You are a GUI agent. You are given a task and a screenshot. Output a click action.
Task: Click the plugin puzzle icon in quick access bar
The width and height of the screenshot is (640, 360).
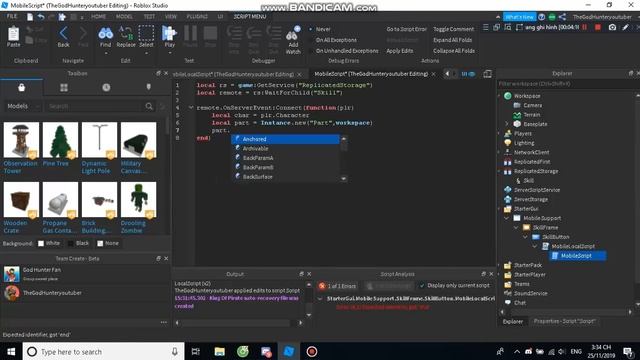[x=62, y=17]
